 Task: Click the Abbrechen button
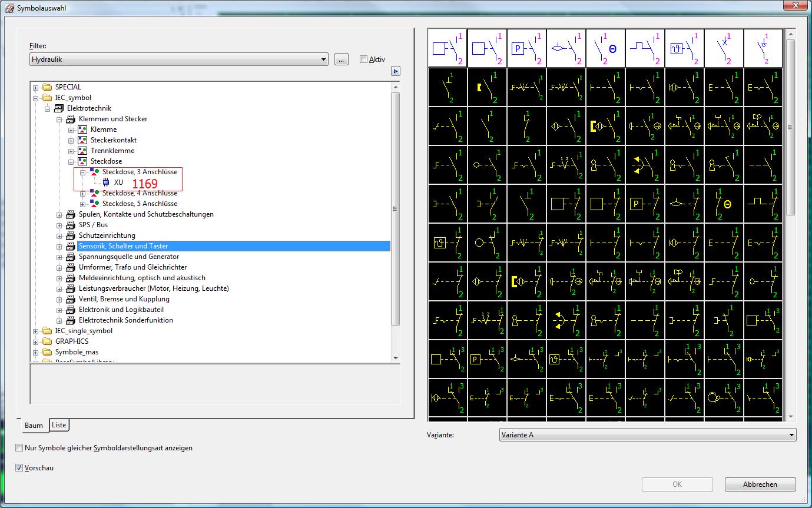tap(760, 484)
